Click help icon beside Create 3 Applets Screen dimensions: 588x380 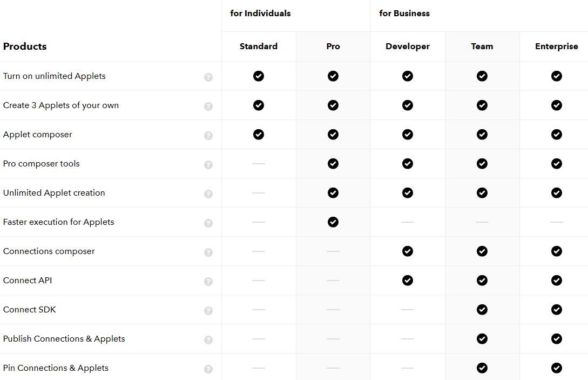click(x=208, y=106)
